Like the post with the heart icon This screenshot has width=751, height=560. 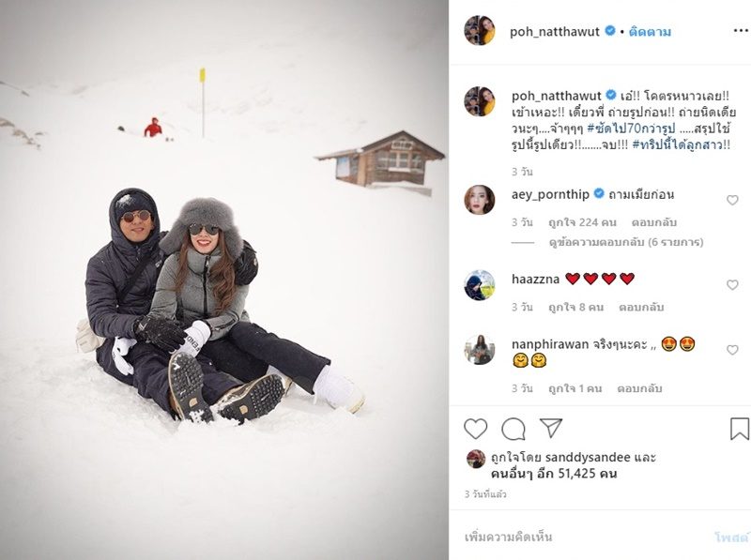[x=475, y=429]
